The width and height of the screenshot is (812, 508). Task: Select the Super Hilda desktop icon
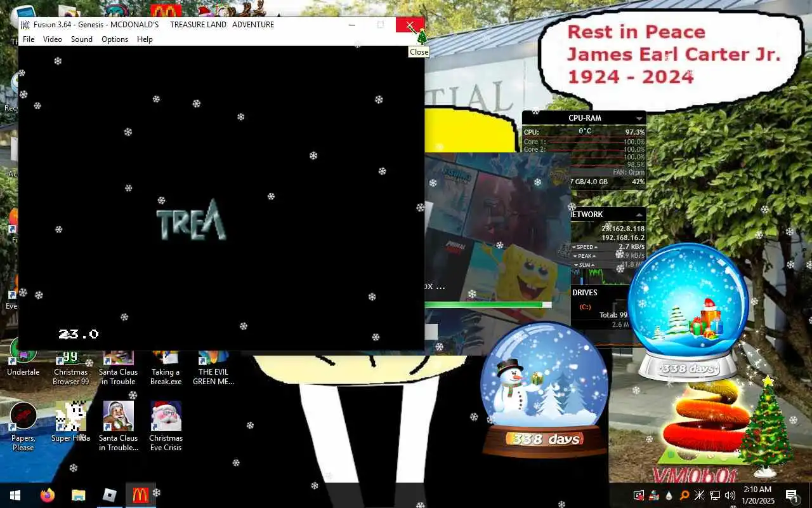[70, 422]
